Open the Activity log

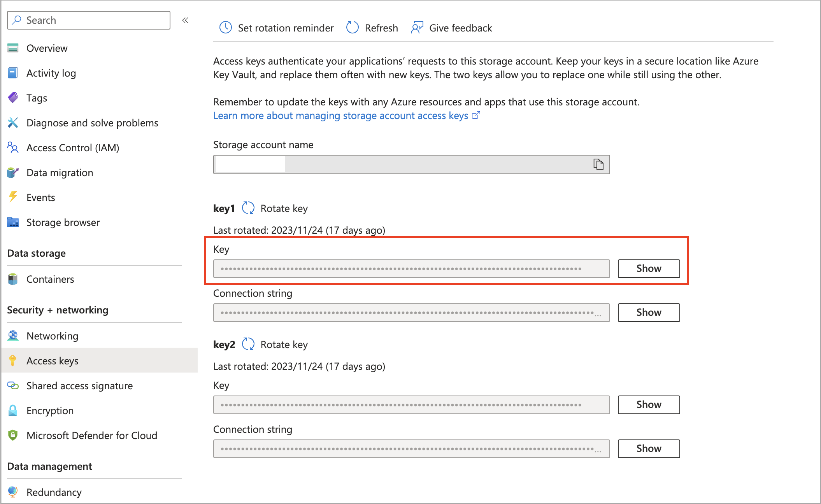point(51,73)
